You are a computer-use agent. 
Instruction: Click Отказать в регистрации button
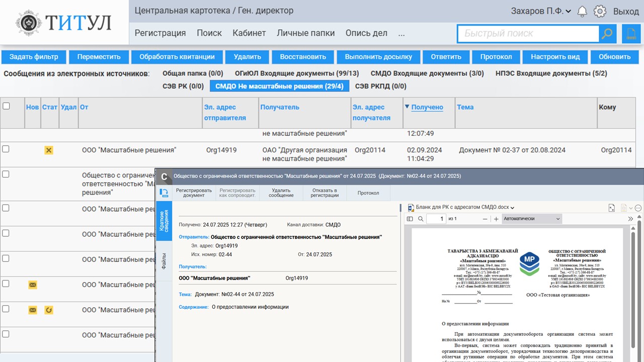tap(325, 193)
